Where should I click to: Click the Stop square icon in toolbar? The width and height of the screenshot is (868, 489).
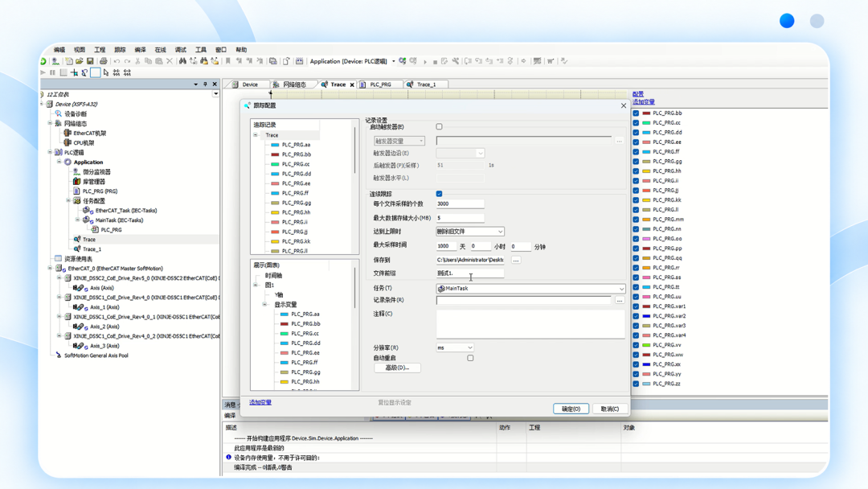[435, 61]
